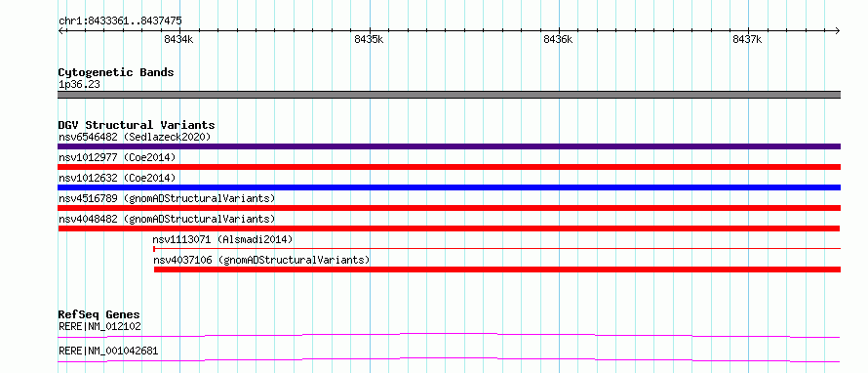Open variant nsv1012632 (Coe2014) label
The image size is (868, 373).
pos(117,178)
